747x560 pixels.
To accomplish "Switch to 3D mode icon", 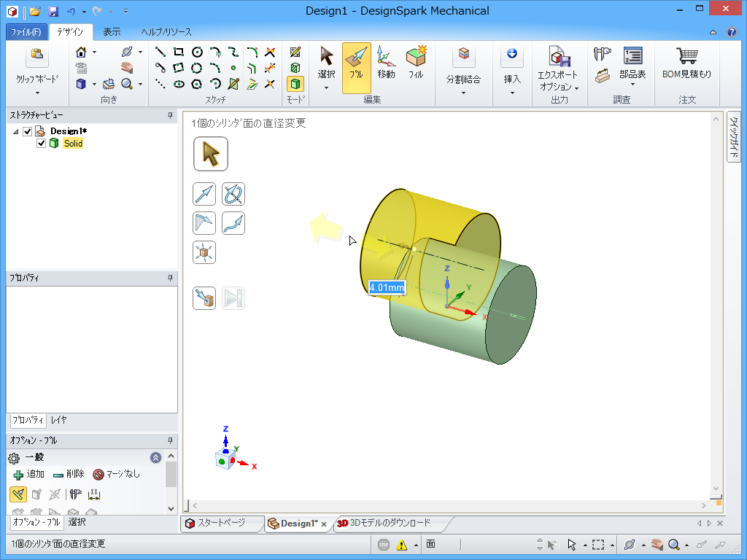I will point(295,85).
